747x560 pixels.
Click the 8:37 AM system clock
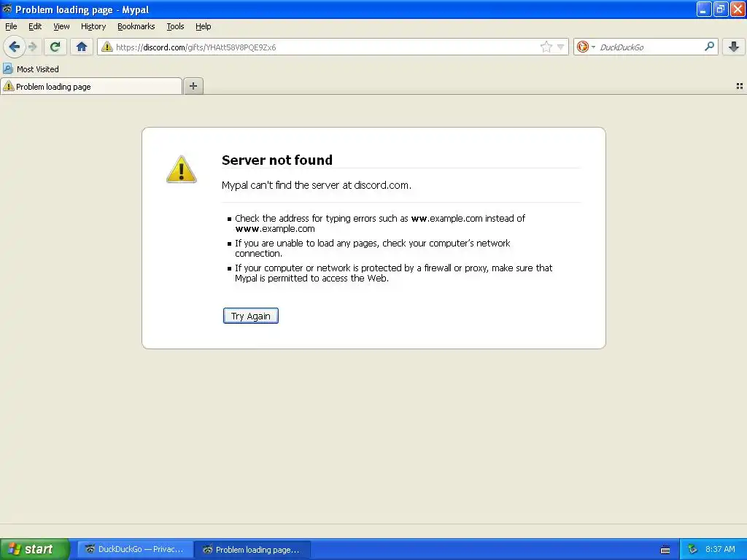pyautogui.click(x=720, y=549)
